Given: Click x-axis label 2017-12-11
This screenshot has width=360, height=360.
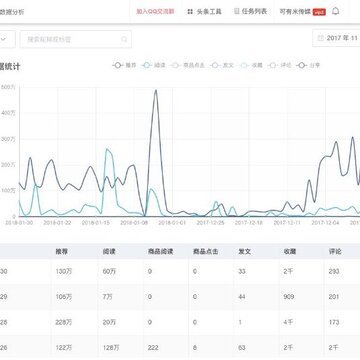Looking at the screenshot, I should [287, 223].
